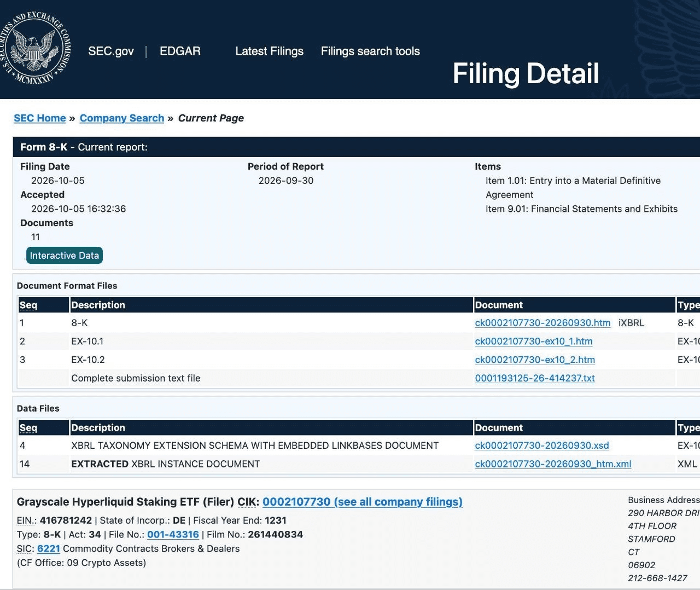Click the SEC seal logo

click(36, 49)
